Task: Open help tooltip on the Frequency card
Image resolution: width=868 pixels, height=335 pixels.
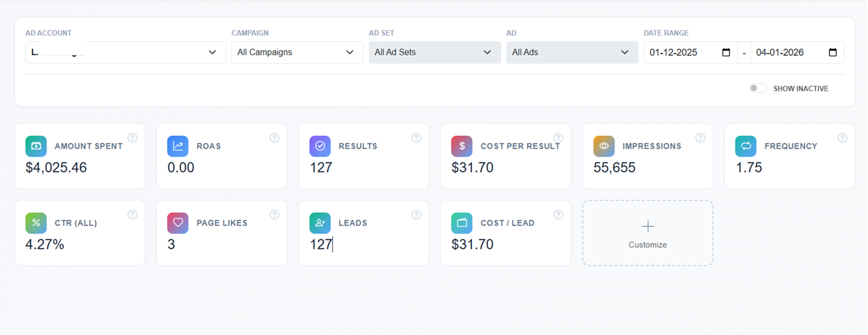Action: click(x=842, y=138)
